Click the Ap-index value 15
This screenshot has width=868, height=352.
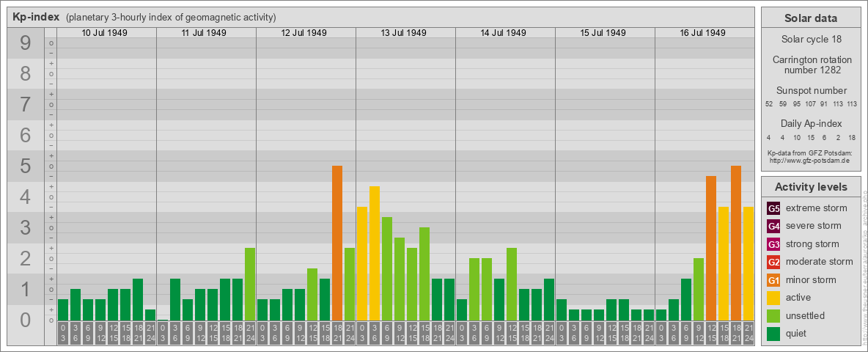(x=810, y=137)
